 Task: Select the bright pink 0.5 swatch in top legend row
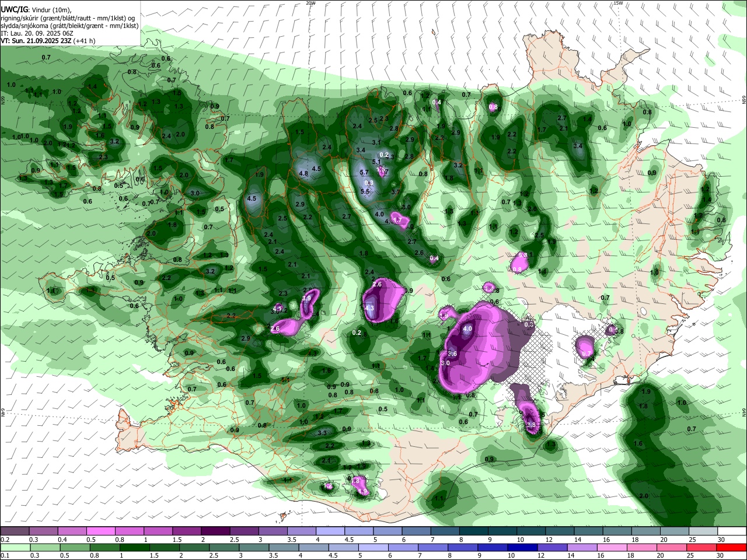pyautogui.click(x=101, y=531)
